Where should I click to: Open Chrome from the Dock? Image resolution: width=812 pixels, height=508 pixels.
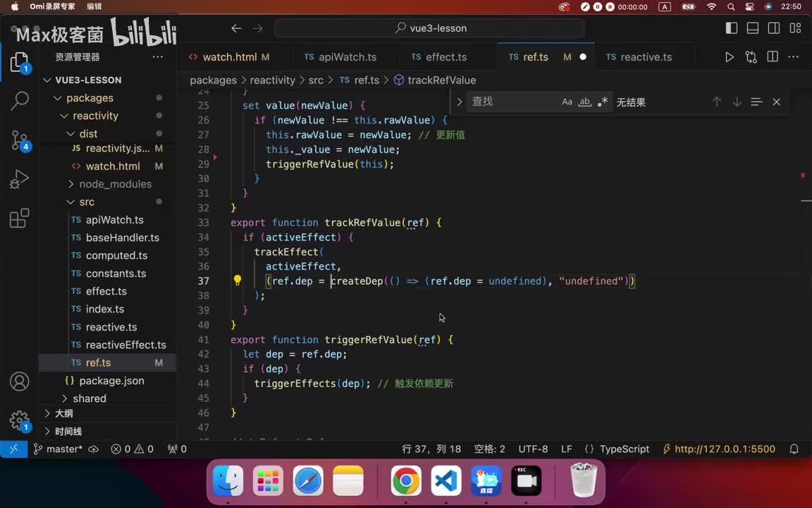406,481
